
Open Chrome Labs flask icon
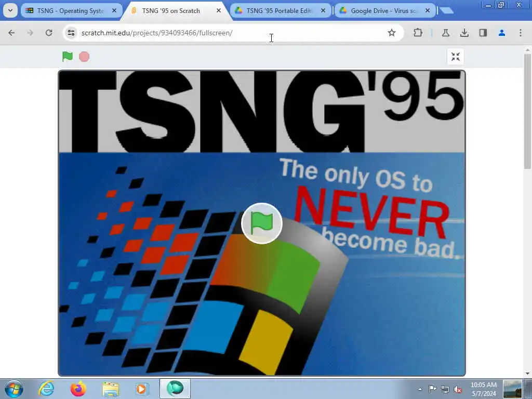coord(445,33)
